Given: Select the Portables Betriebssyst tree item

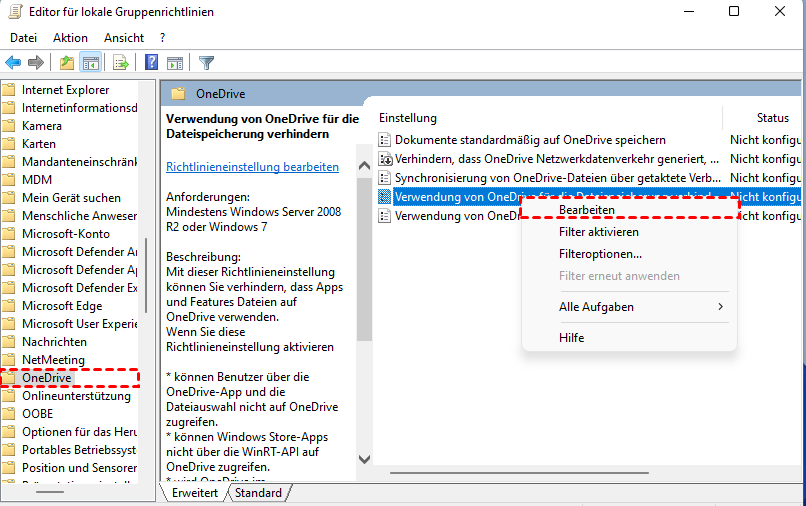Looking at the screenshot, I should (x=80, y=450).
